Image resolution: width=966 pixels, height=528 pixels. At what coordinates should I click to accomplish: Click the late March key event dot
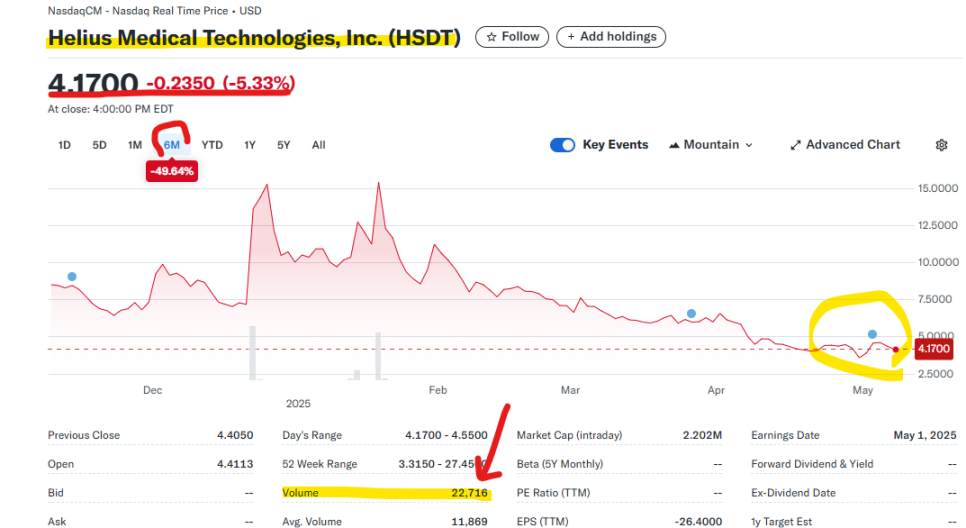691,314
